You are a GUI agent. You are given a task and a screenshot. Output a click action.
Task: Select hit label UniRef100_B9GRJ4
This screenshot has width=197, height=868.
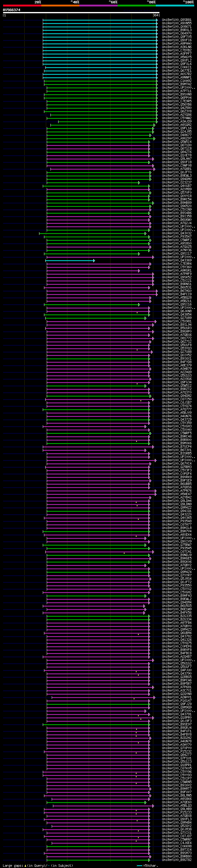177,728
